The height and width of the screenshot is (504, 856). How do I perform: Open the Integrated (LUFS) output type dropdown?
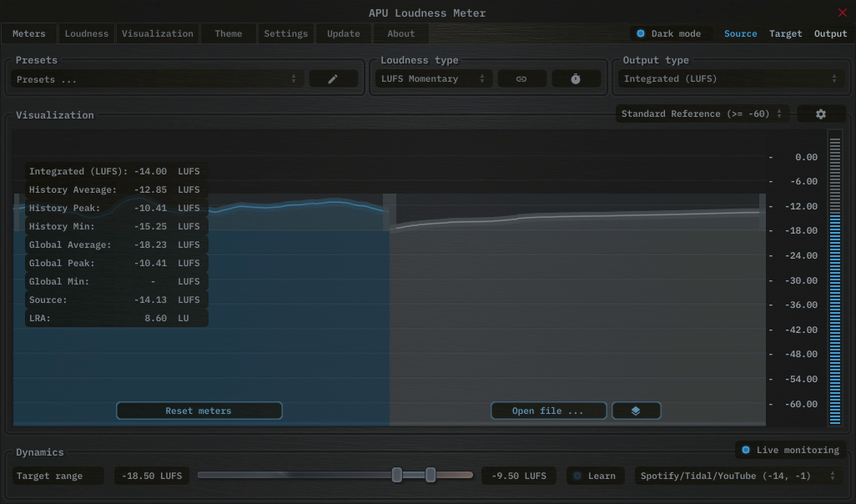point(732,78)
